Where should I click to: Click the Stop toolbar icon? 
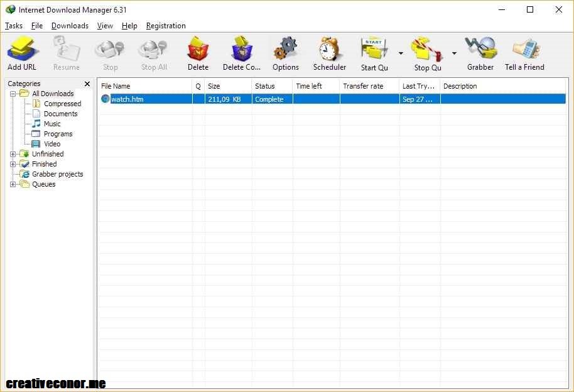pyautogui.click(x=110, y=49)
